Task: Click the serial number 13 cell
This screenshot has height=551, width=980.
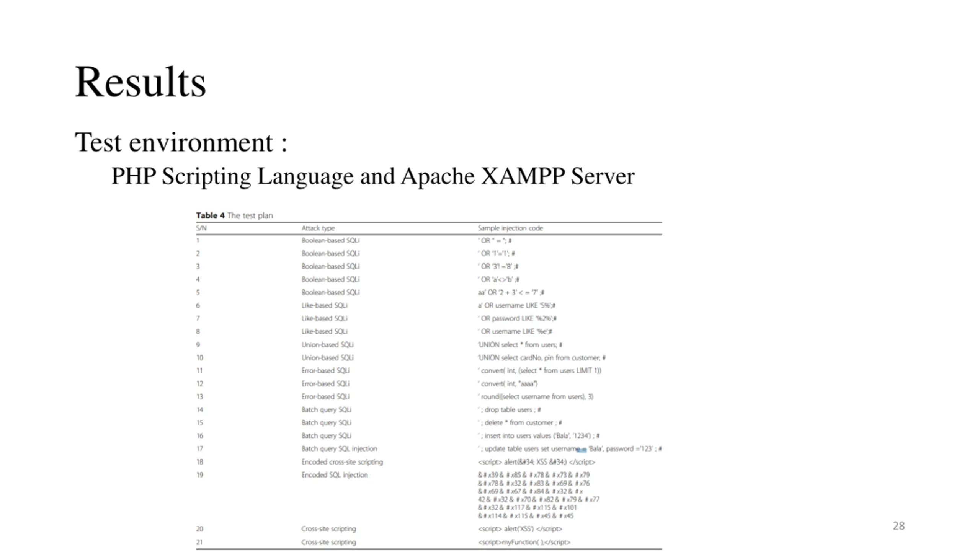Action: click(x=199, y=397)
